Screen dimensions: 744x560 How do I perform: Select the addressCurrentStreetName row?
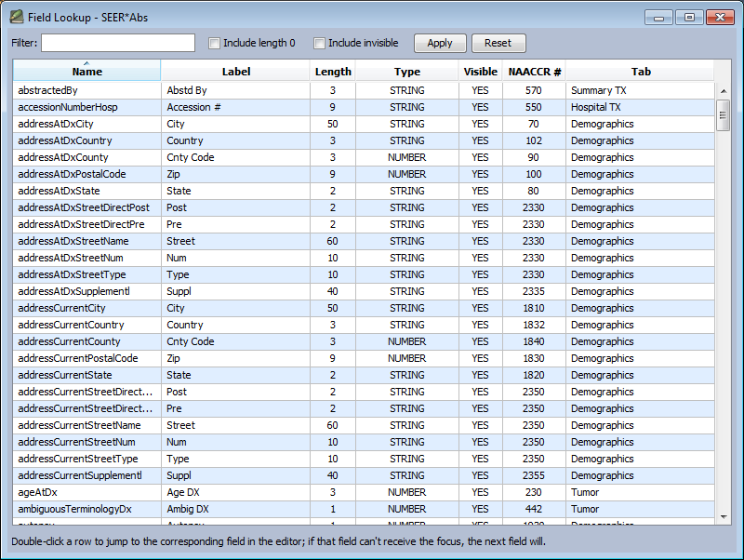[364, 425]
